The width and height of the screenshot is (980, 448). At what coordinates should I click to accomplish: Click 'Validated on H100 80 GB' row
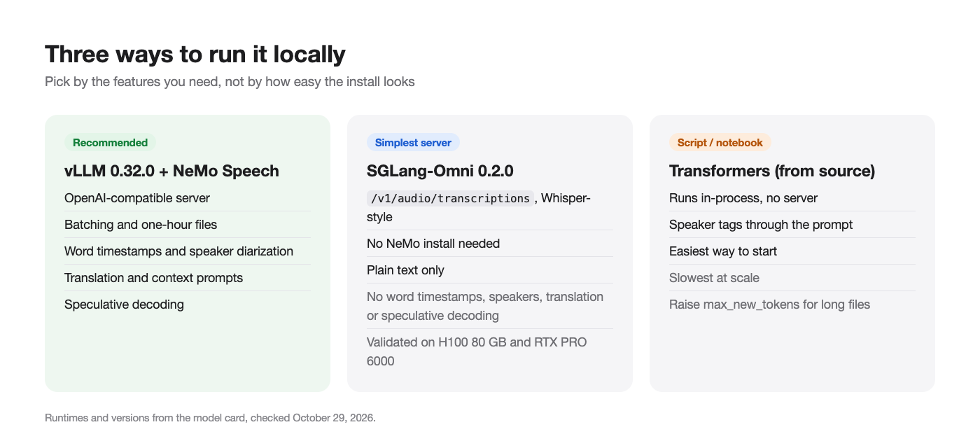pos(490,351)
